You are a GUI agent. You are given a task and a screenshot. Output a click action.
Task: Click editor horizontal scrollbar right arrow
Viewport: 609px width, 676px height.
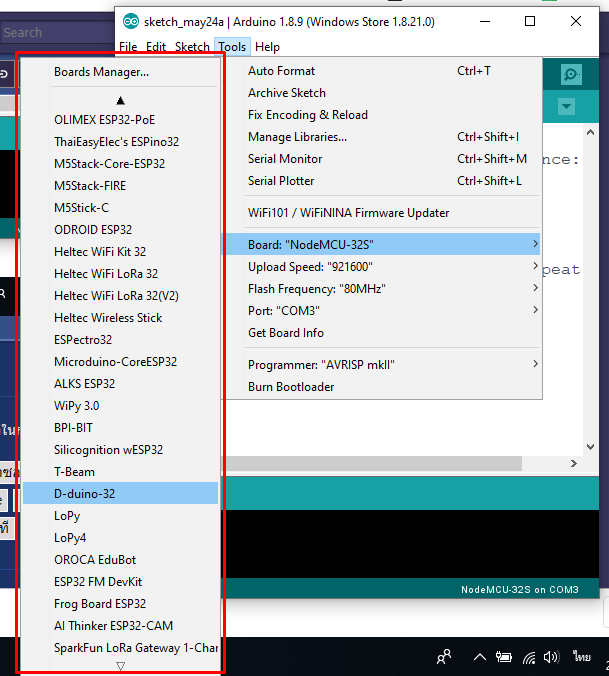(x=574, y=463)
